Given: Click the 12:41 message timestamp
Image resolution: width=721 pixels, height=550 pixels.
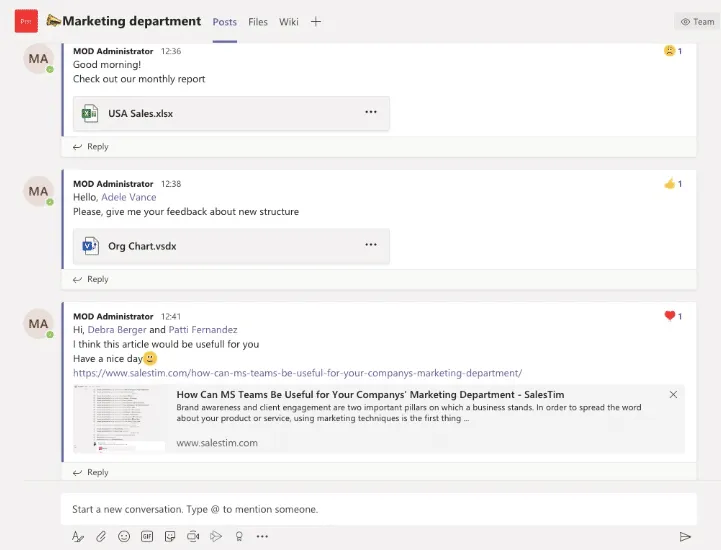Looking at the screenshot, I should [x=171, y=316].
